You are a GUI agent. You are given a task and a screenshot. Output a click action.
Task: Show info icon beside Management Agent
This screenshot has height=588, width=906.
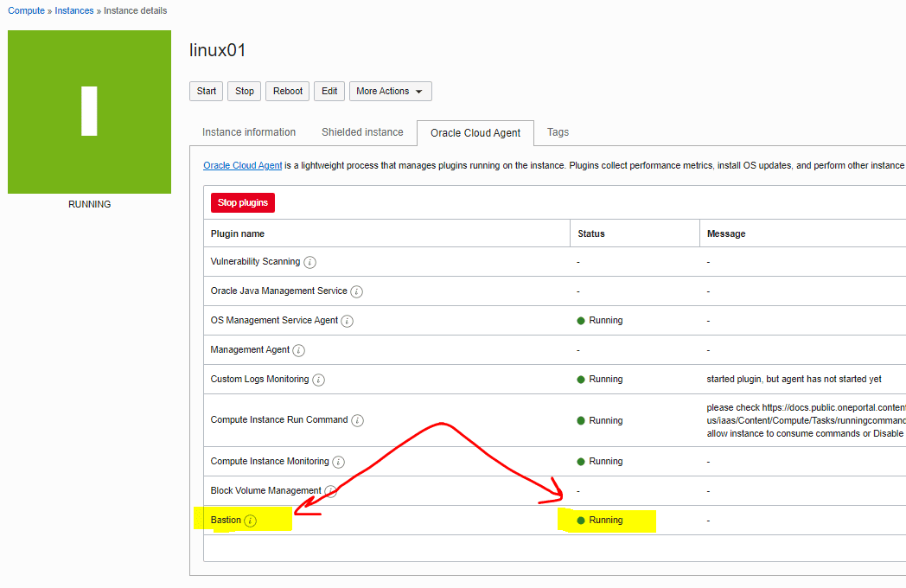coord(299,350)
